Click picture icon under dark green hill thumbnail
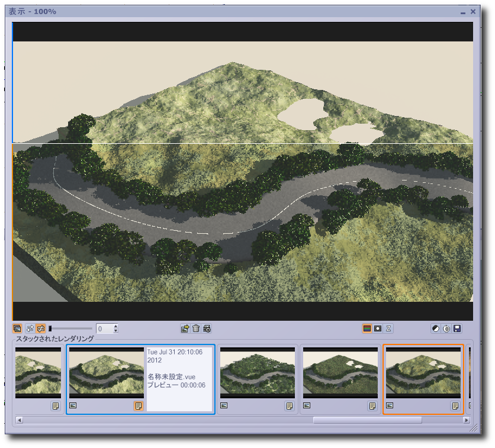This screenshot has height=448, width=495. click(307, 405)
